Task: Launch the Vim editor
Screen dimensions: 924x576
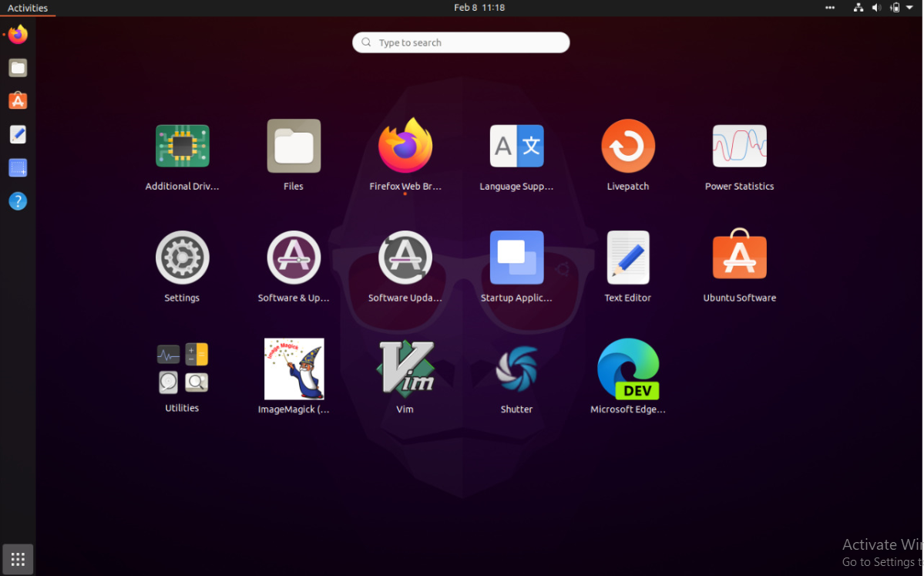Action: (405, 369)
